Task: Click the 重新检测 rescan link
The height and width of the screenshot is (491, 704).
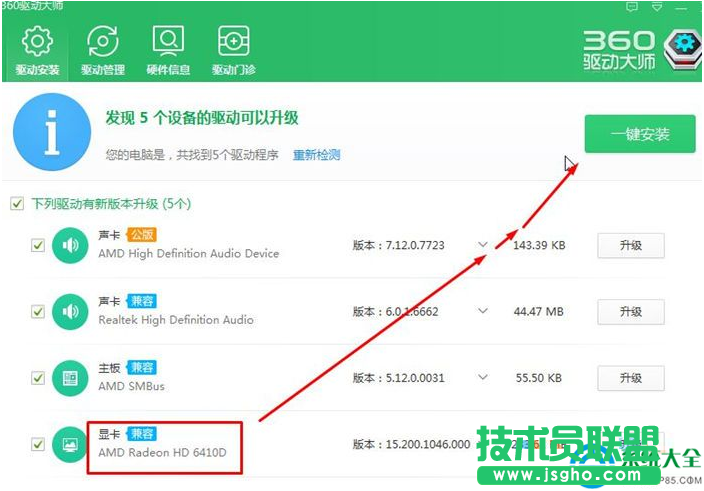Action: (316, 155)
